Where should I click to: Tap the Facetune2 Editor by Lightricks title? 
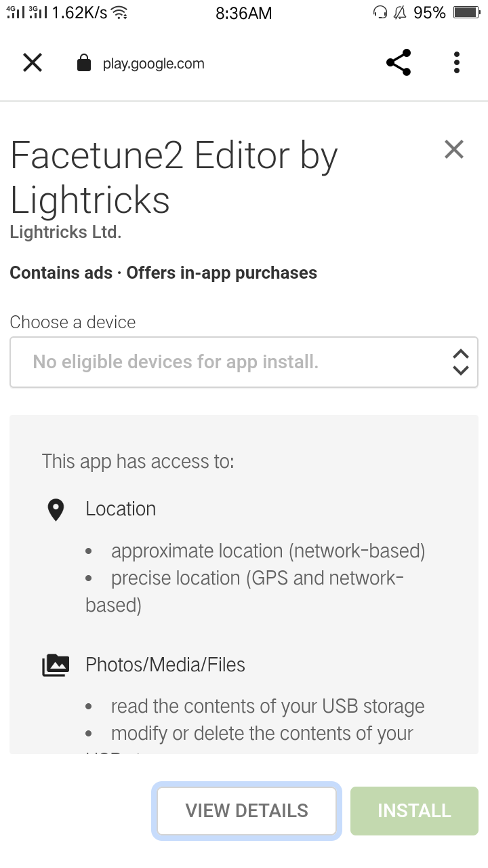[174, 178]
